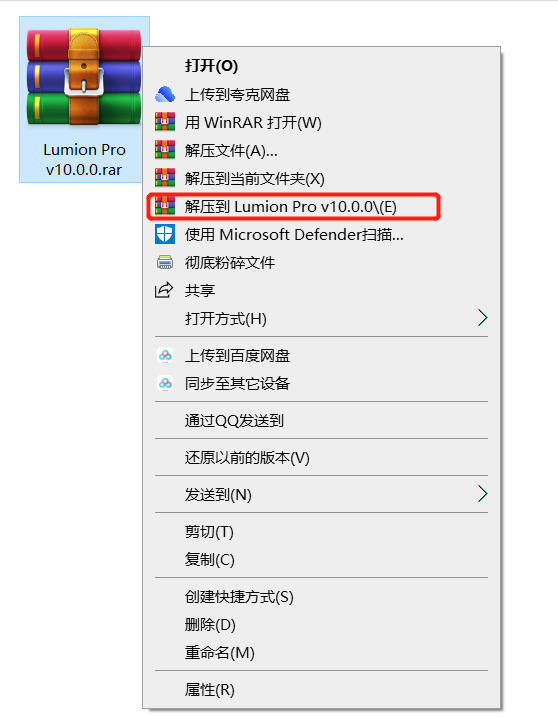
Task: Click the shredder icon for 彻底粉碎文件
Action: point(165,262)
